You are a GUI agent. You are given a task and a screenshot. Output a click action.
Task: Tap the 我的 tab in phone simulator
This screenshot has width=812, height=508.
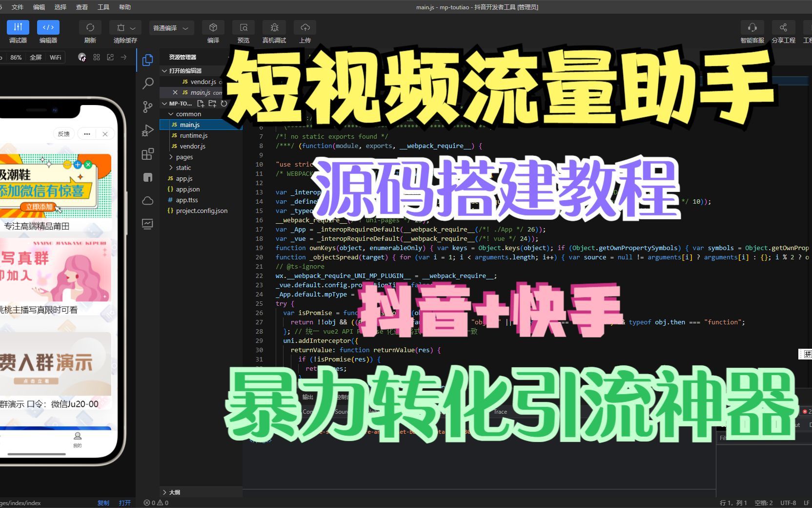(x=78, y=440)
